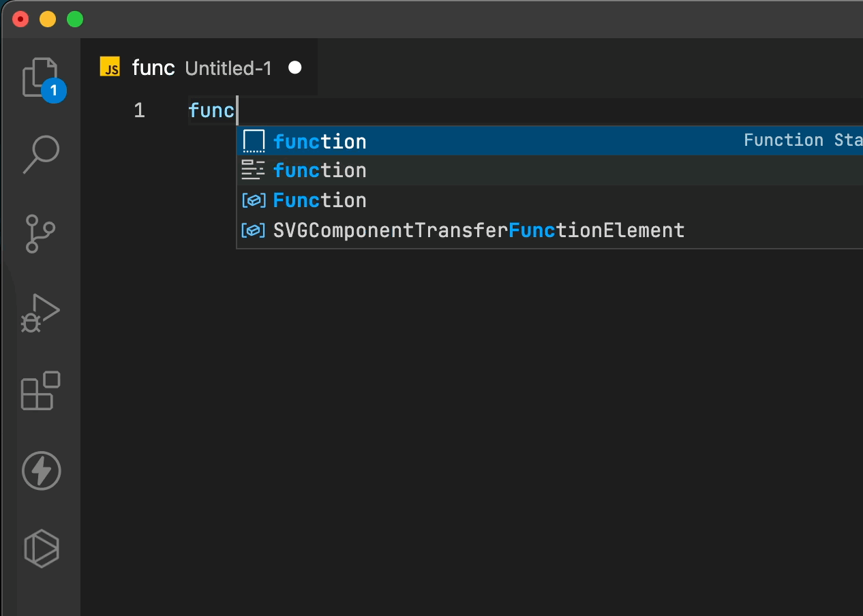Click the unsaved dot on the Untitled-1 tab
This screenshot has width=863, height=616.
[x=294, y=67]
